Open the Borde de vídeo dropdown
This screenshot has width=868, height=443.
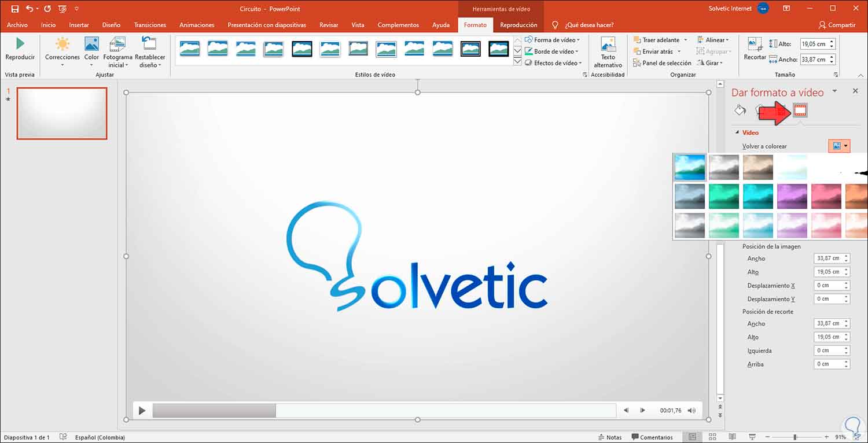tap(552, 51)
